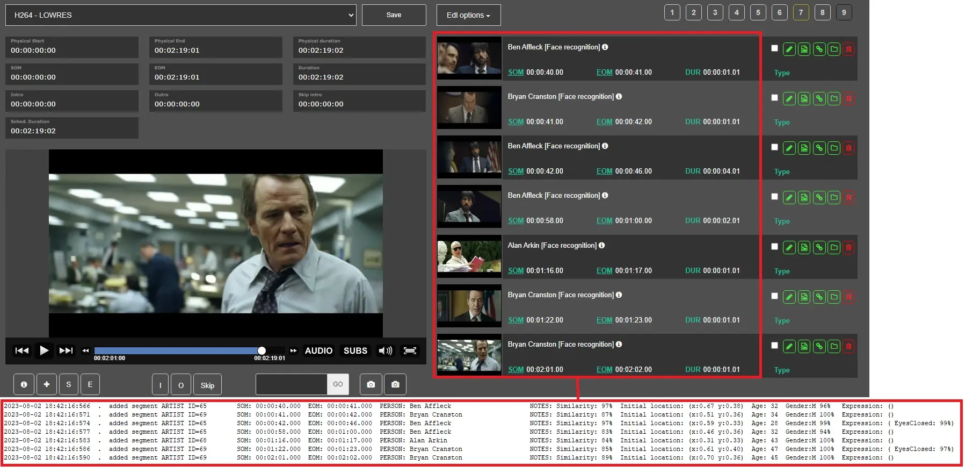Select the checkbox for the 00:02:01.00 segment

[774, 346]
